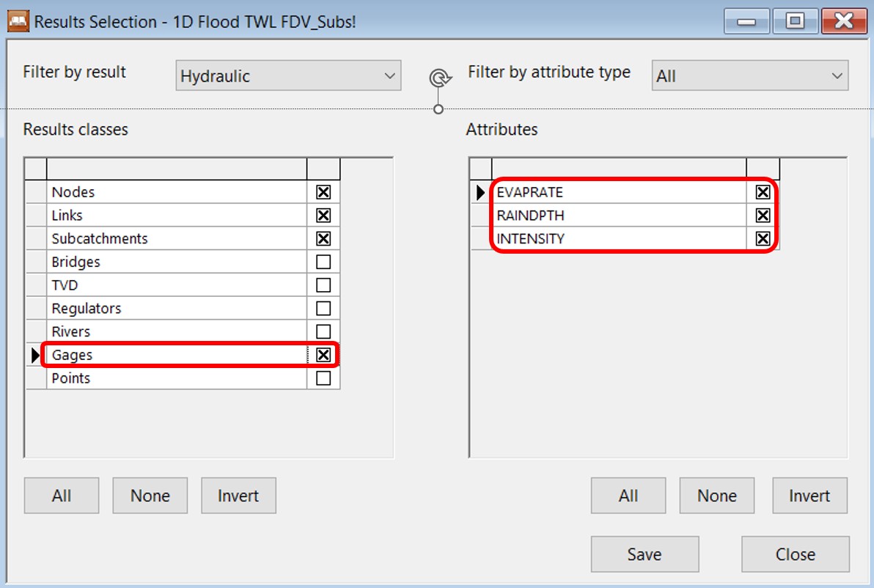Open the Filter by result dropdown
Screen dimensions: 874x588
pos(288,75)
